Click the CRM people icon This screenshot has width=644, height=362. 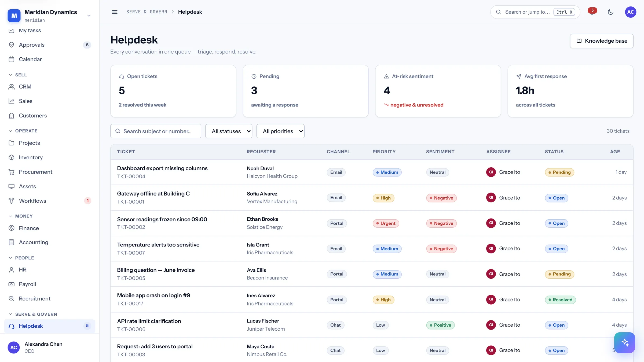click(11, 87)
